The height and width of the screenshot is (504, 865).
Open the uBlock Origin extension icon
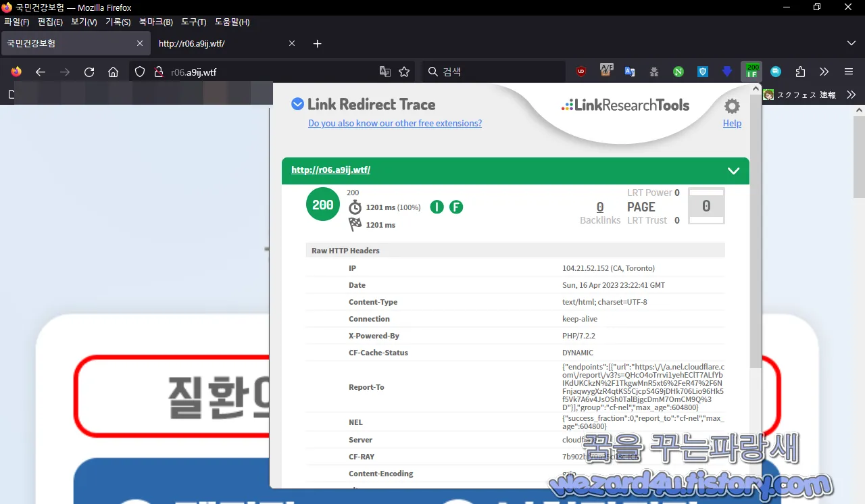point(581,72)
